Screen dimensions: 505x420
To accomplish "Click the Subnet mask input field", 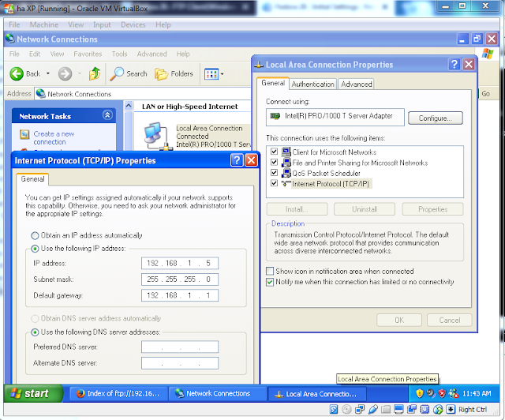I will (x=180, y=279).
